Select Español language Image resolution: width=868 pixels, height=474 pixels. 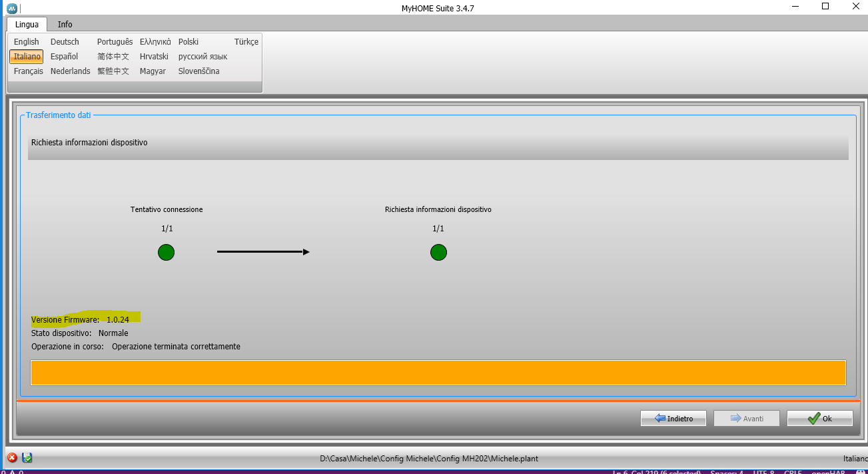tap(64, 57)
